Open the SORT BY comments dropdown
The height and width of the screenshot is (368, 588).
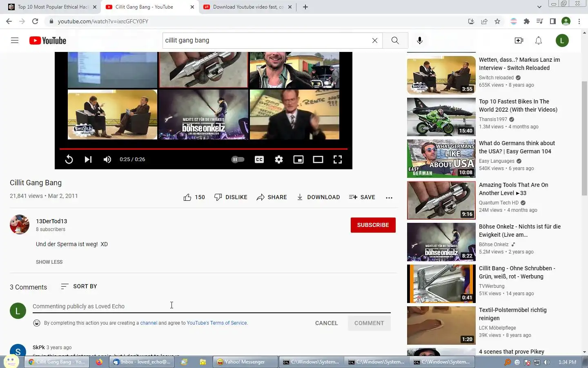pos(79,286)
